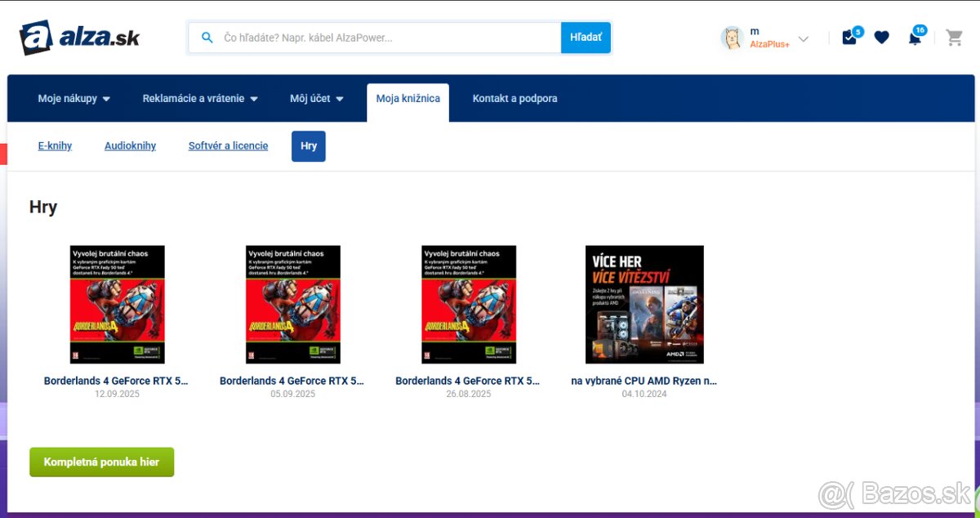Click the date 04.10.2024
This screenshot has width=980, height=518.
pos(644,394)
